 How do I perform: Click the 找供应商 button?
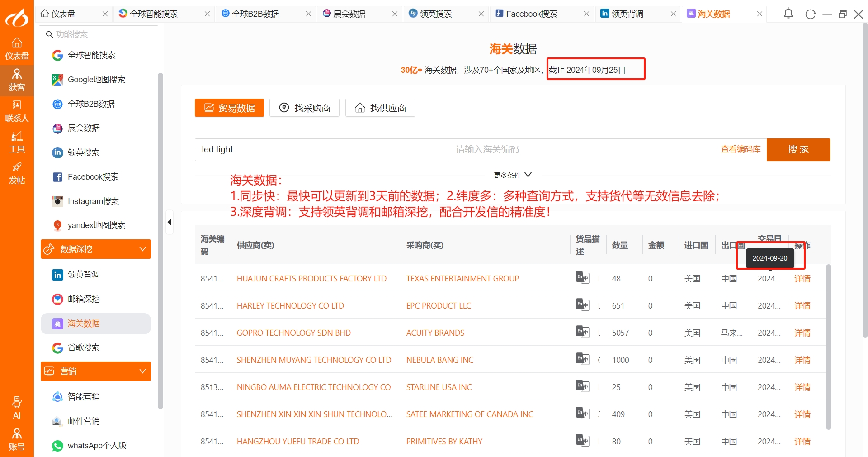380,108
